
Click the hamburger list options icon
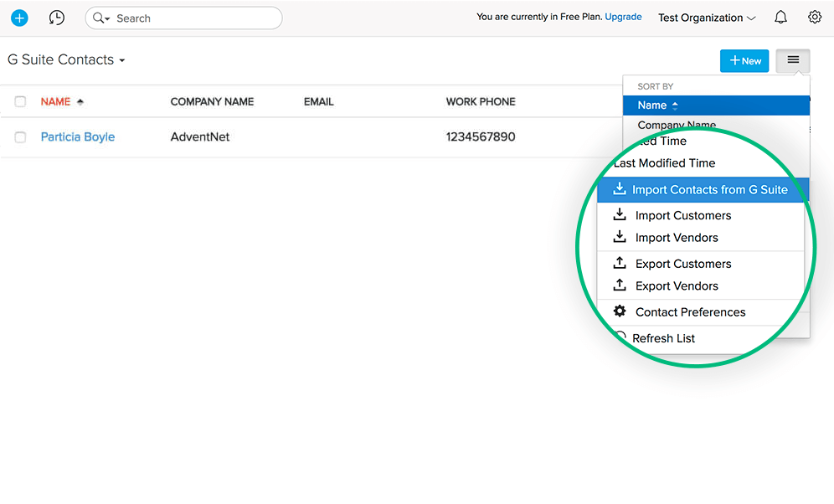click(792, 60)
